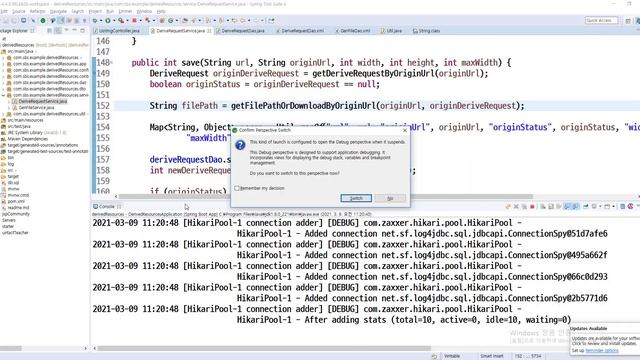Image resolution: width=640 pixels, height=360 pixels.
Task: Open the Source menu
Action: [x=19, y=11]
